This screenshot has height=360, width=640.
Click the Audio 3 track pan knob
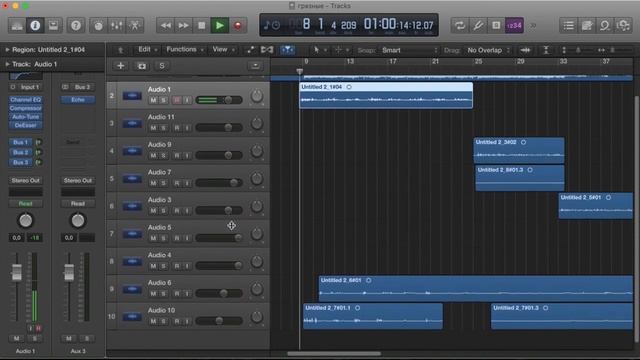point(257,207)
